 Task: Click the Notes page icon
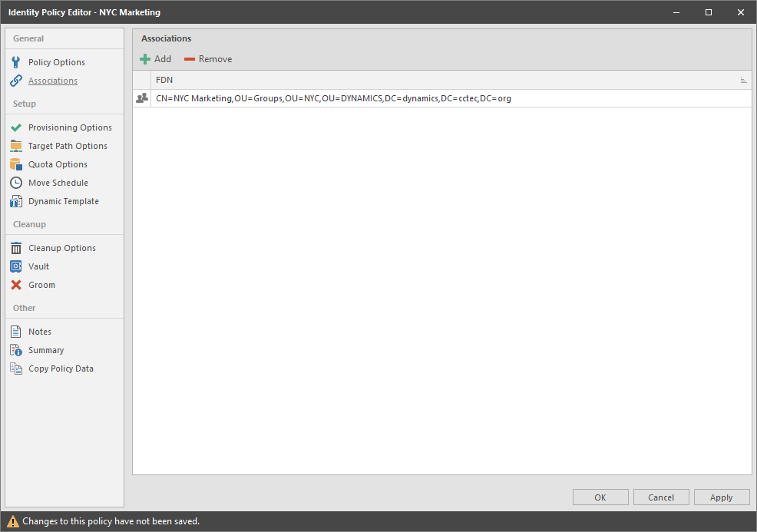pyautogui.click(x=16, y=332)
